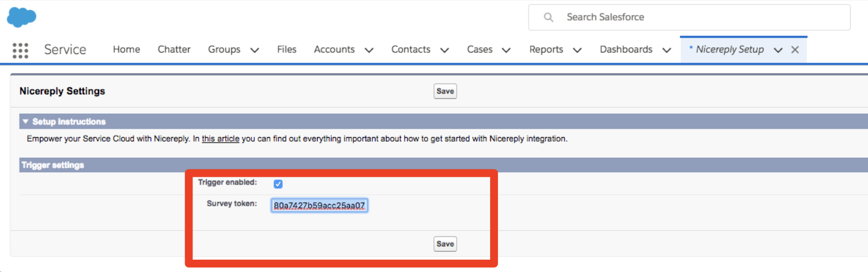
Task: Click the Trigger enabled label
Action: click(228, 182)
